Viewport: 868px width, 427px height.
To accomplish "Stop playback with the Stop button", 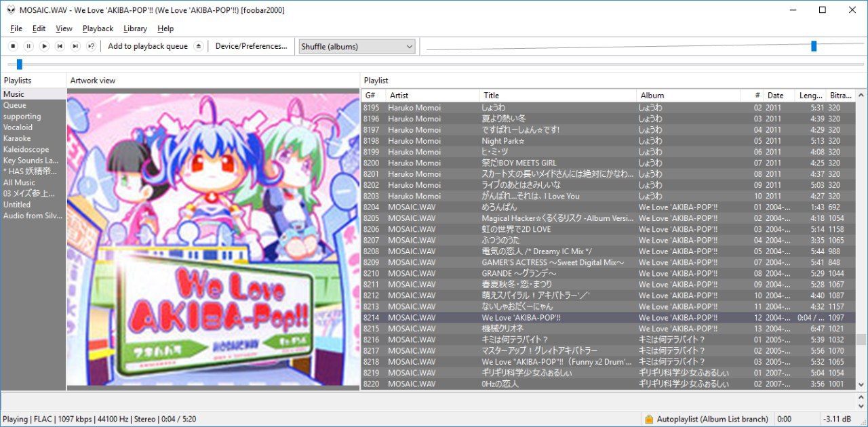I will pyautogui.click(x=13, y=46).
